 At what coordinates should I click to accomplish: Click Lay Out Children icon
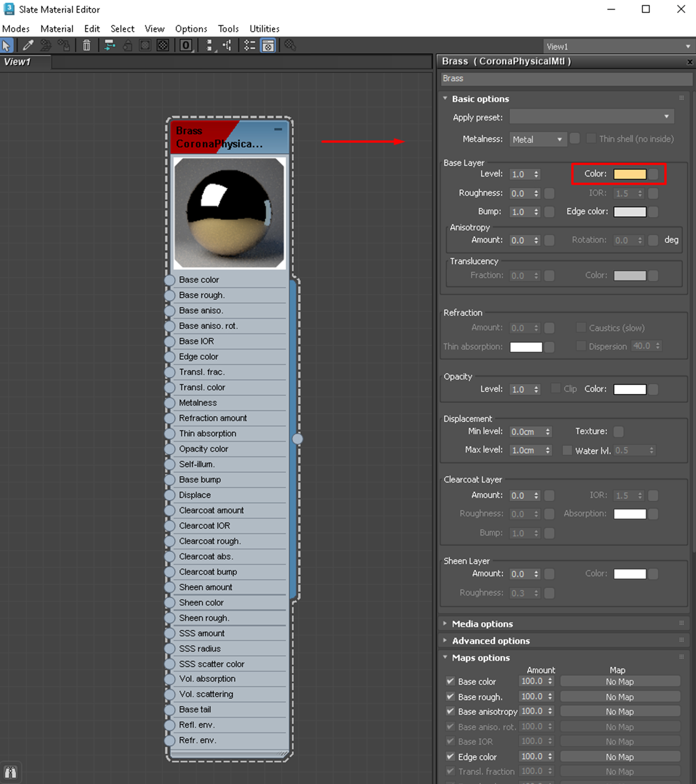pos(227,46)
